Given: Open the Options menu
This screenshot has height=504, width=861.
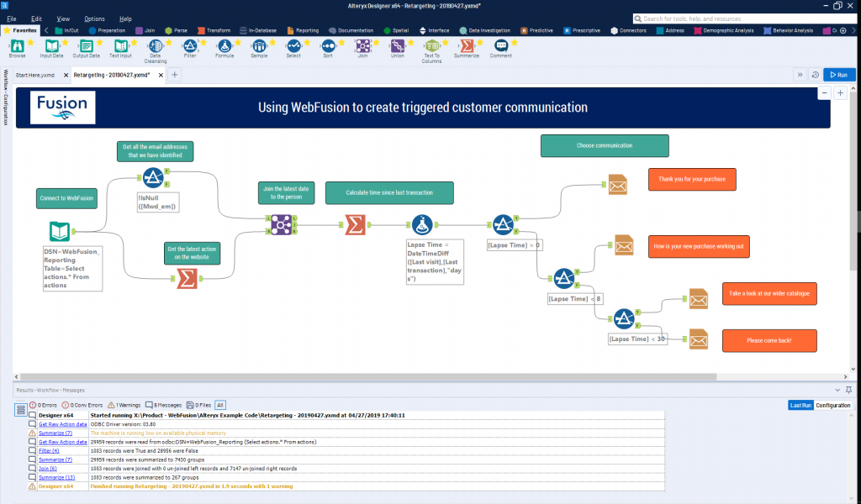Looking at the screenshot, I should click(94, 18).
